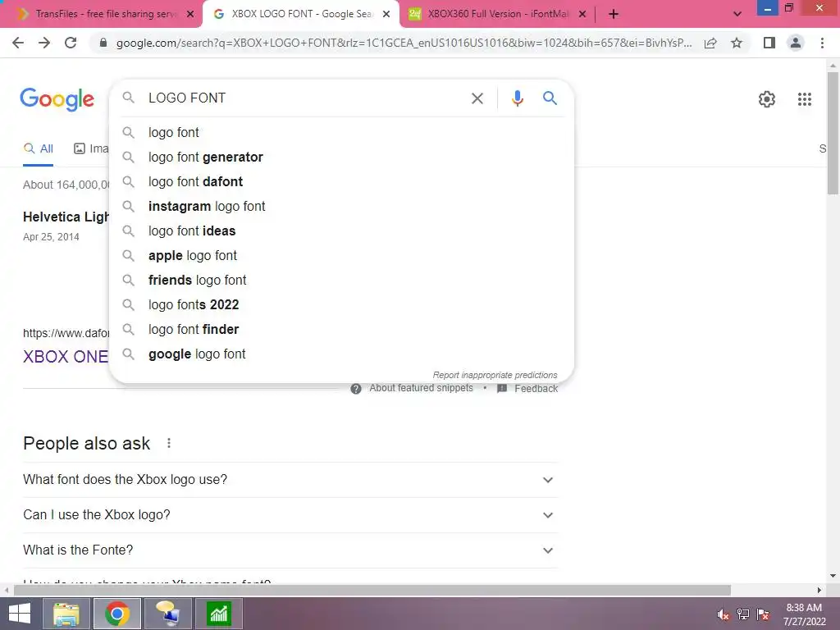Screen dimensions: 840x630
Task: Click Report inappropriate predictions
Action: 495,375
